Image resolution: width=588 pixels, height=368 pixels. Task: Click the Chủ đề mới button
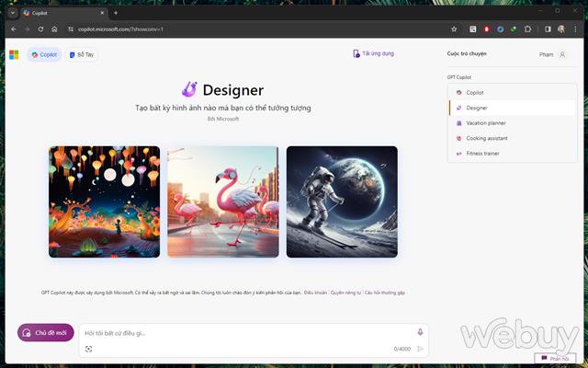(46, 333)
